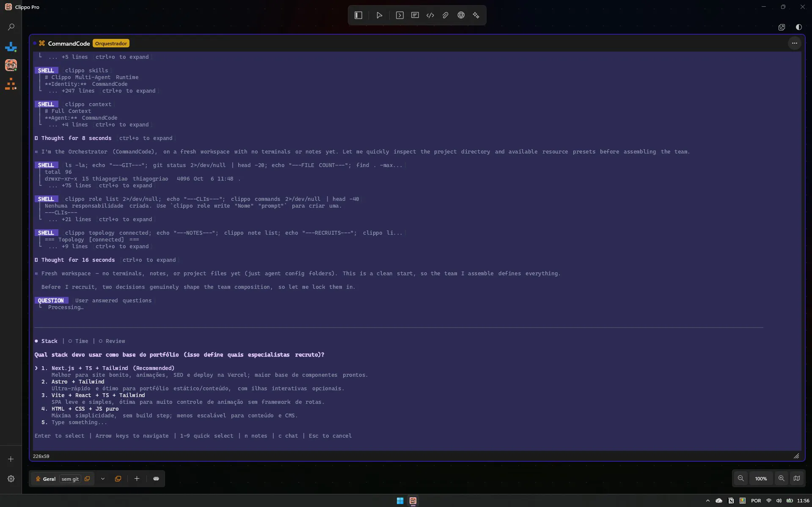Click the orange windows icon next to chevron
The width and height of the screenshot is (812, 507).
point(118,479)
